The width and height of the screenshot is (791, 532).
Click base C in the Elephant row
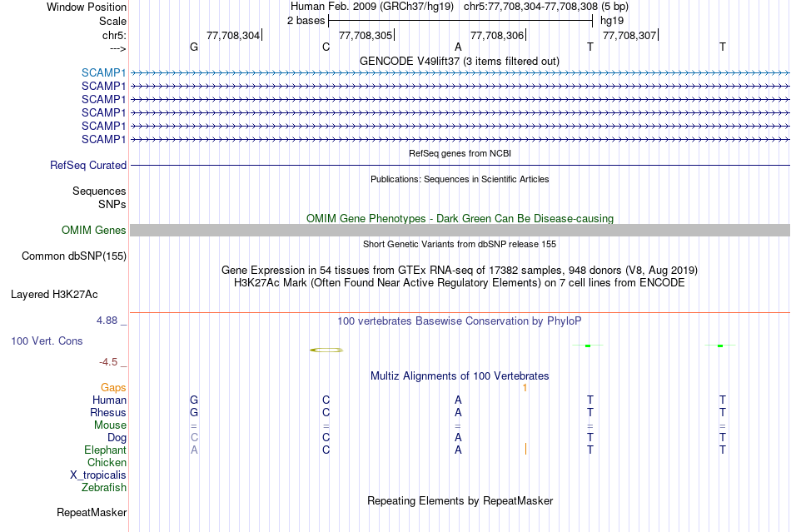click(326, 450)
